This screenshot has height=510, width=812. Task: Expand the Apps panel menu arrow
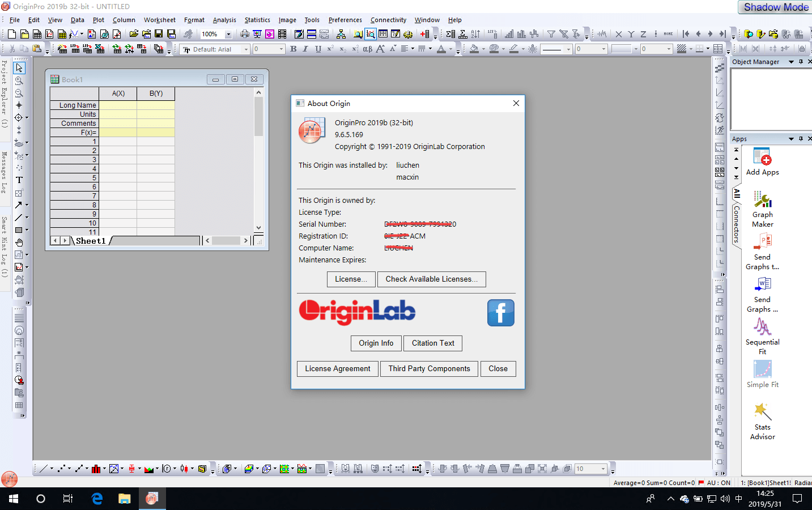791,139
